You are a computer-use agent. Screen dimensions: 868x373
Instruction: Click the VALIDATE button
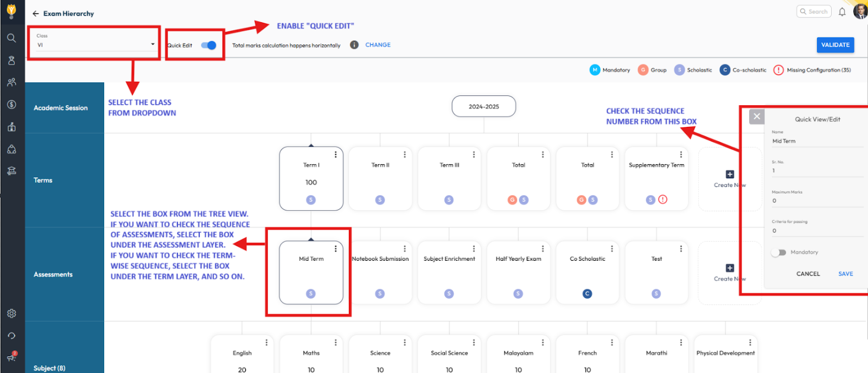[835, 45]
